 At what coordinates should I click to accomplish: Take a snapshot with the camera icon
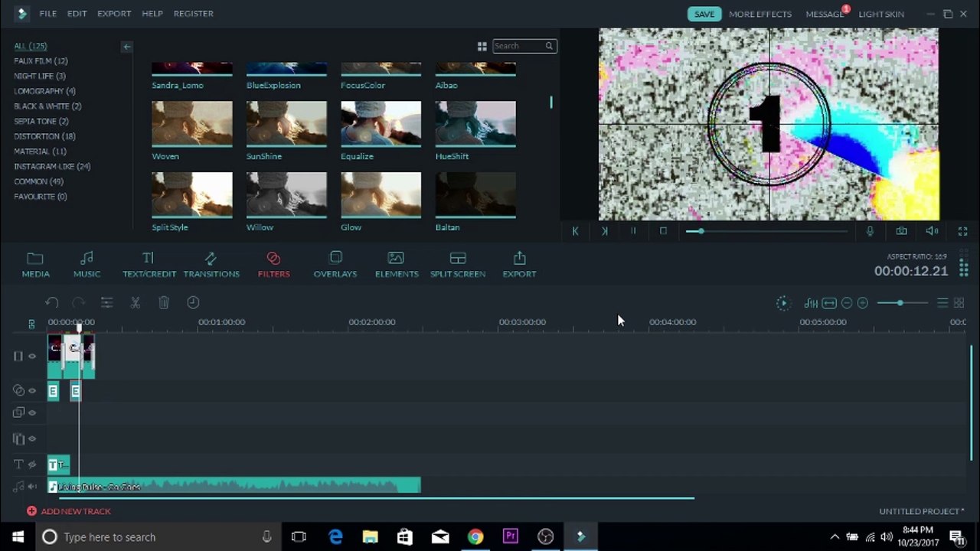(901, 231)
